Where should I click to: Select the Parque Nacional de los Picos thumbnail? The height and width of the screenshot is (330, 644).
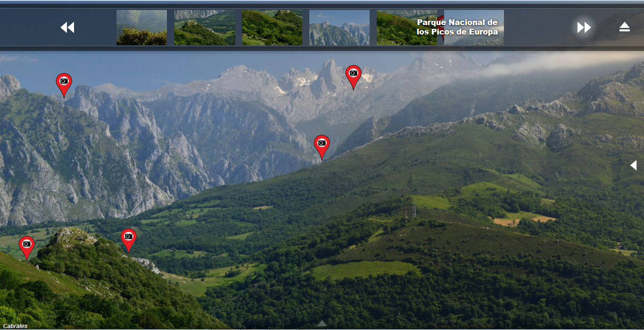(x=474, y=27)
